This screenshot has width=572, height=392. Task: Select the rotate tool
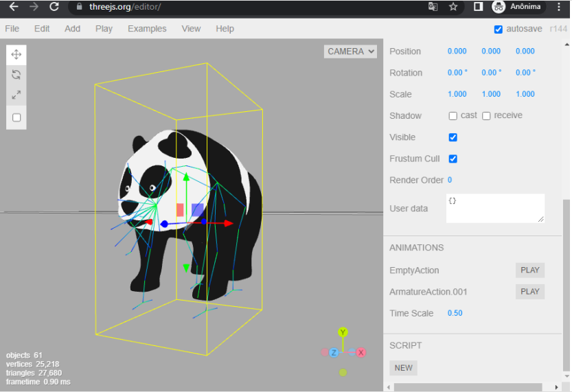click(x=16, y=75)
